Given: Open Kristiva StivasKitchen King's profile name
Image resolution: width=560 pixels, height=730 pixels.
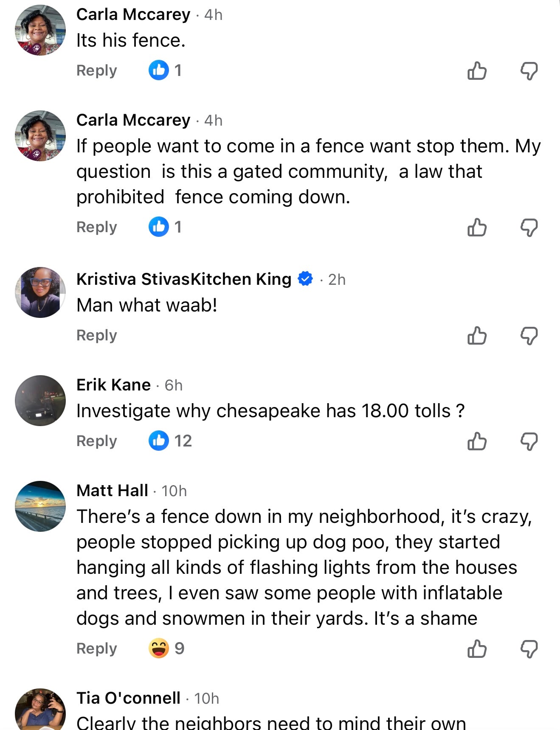Looking at the screenshot, I should click(x=183, y=279).
